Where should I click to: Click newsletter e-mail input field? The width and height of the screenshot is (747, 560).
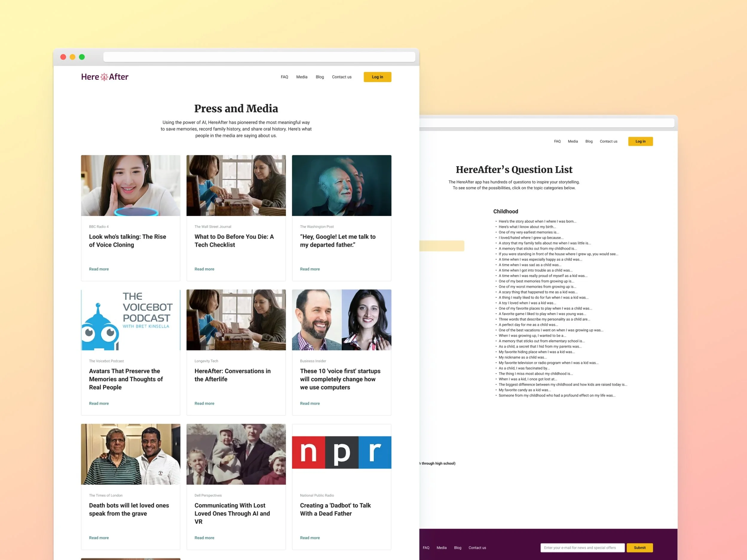click(x=583, y=547)
